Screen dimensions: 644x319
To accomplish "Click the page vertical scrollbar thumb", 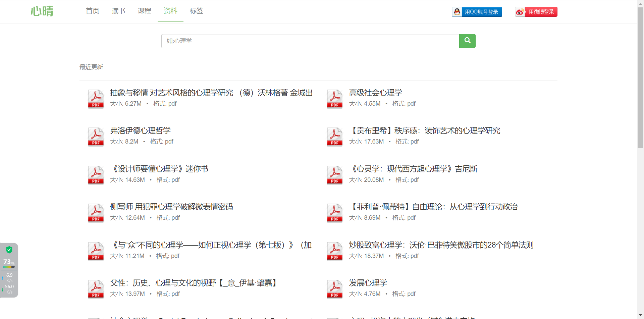I will 640,77.
